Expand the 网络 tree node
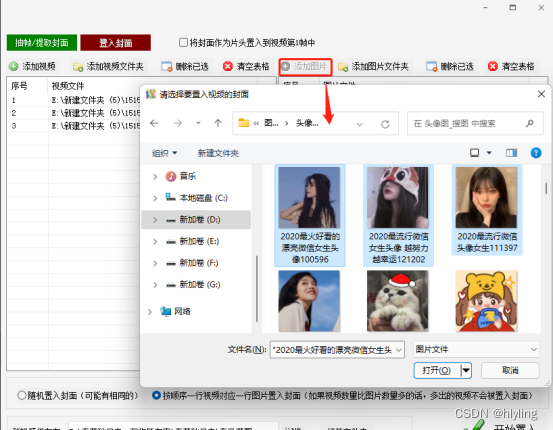 pos(150,312)
